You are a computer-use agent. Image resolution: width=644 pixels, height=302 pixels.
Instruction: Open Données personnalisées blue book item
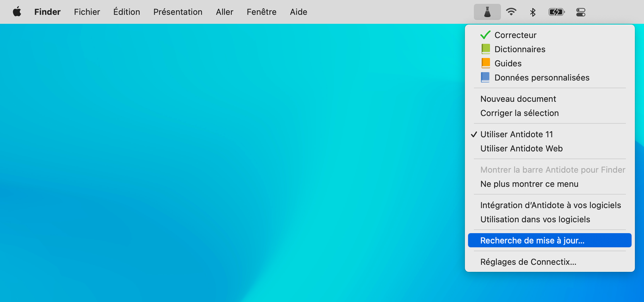click(541, 78)
